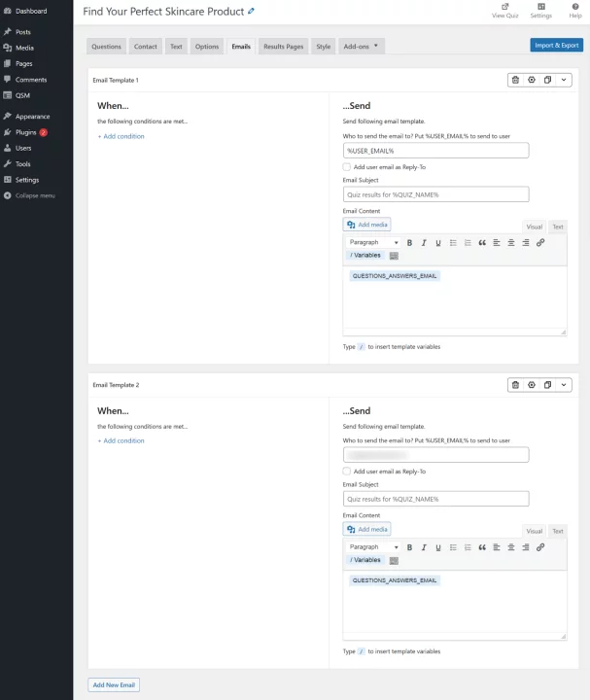Image resolution: width=590 pixels, height=700 pixels.
Task: Insert bulleted list in Template 2 editor
Action: pyautogui.click(x=453, y=547)
